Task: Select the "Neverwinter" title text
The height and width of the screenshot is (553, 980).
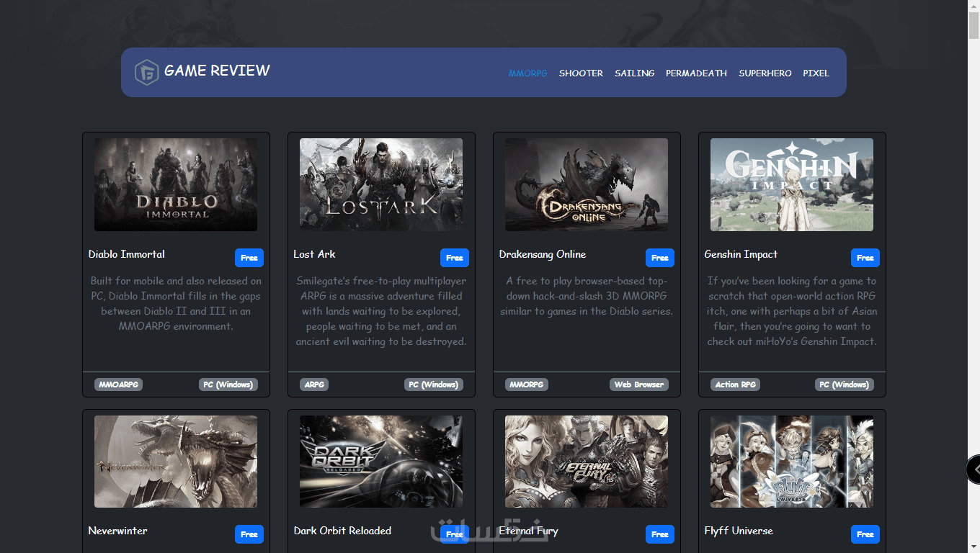Action: coord(118,531)
